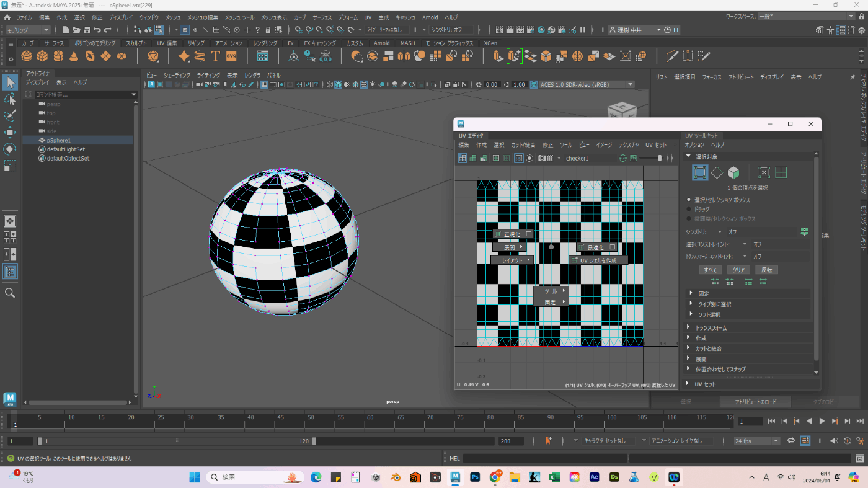Click the SVG import shelf icon
The image size is (868, 488).
point(231,56)
